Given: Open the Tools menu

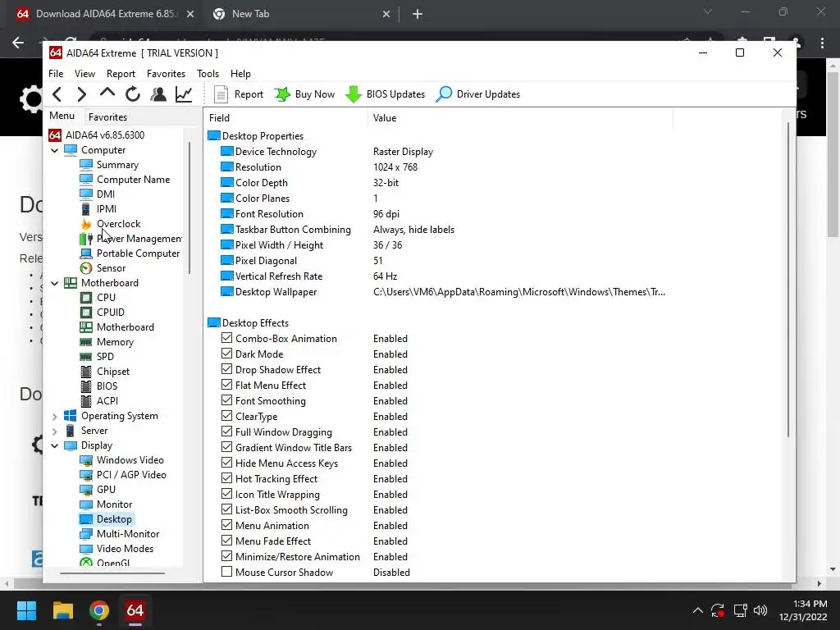Looking at the screenshot, I should point(208,73).
